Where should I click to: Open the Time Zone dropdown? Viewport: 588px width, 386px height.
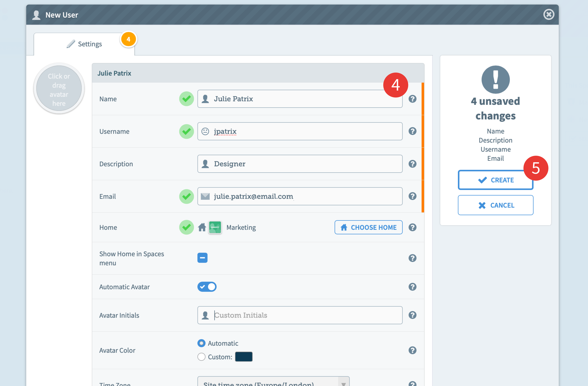coord(273,382)
